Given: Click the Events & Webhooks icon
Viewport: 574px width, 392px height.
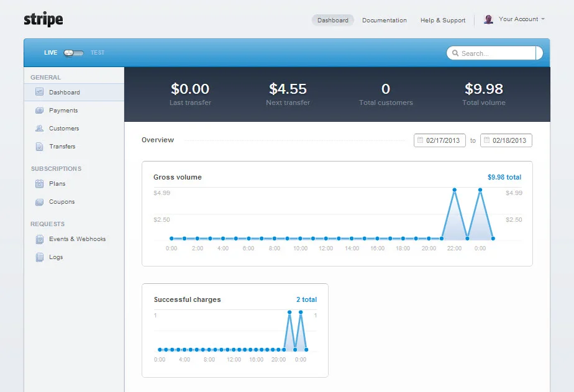Looking at the screenshot, I should point(39,239).
